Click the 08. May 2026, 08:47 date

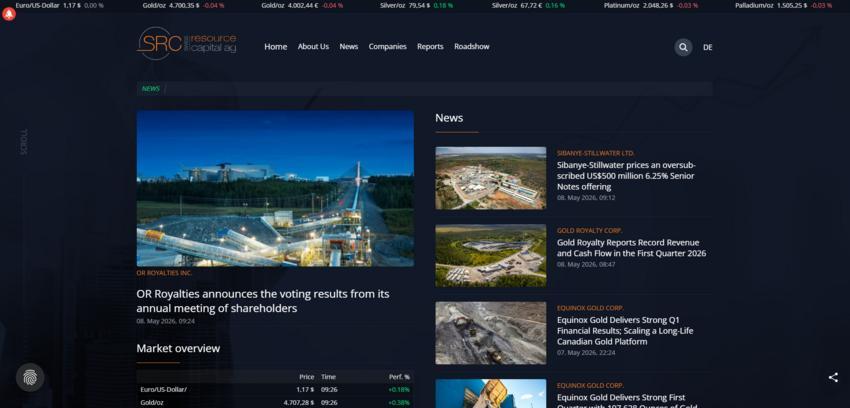tap(585, 264)
